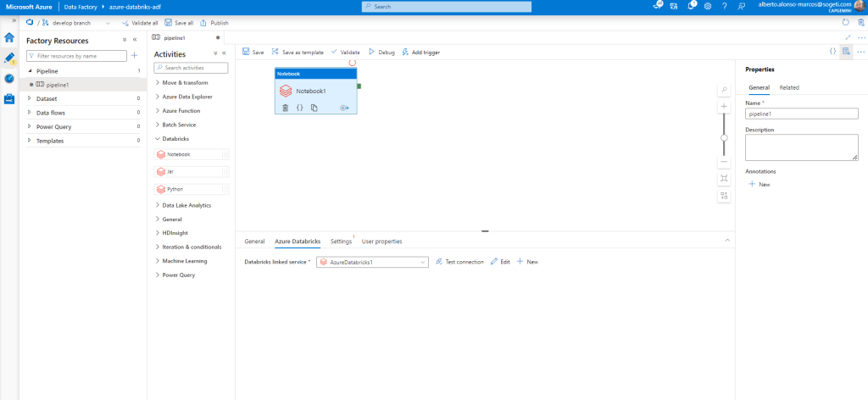The height and width of the screenshot is (400, 868).
Task: Open the Notebook1 activity JSON code view
Action: coord(299,108)
